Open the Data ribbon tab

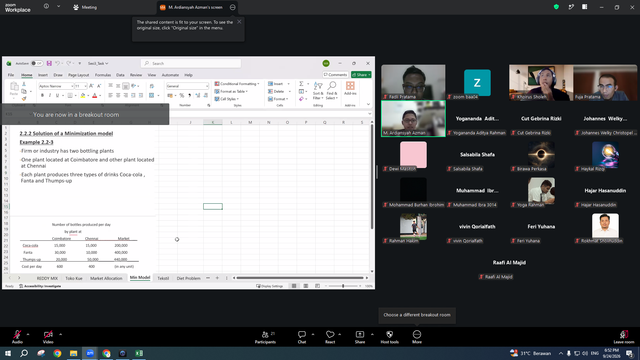[x=120, y=75]
